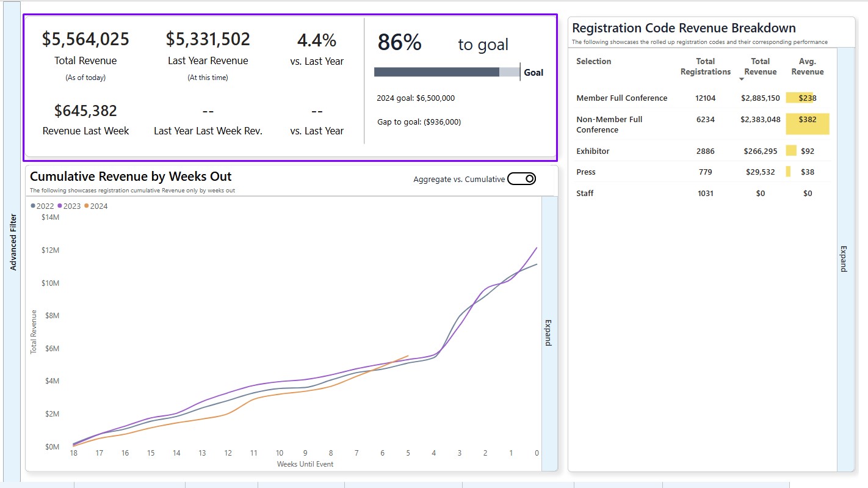
Task: Open the Advanced Filter side panel
Action: pyautogui.click(x=13, y=242)
